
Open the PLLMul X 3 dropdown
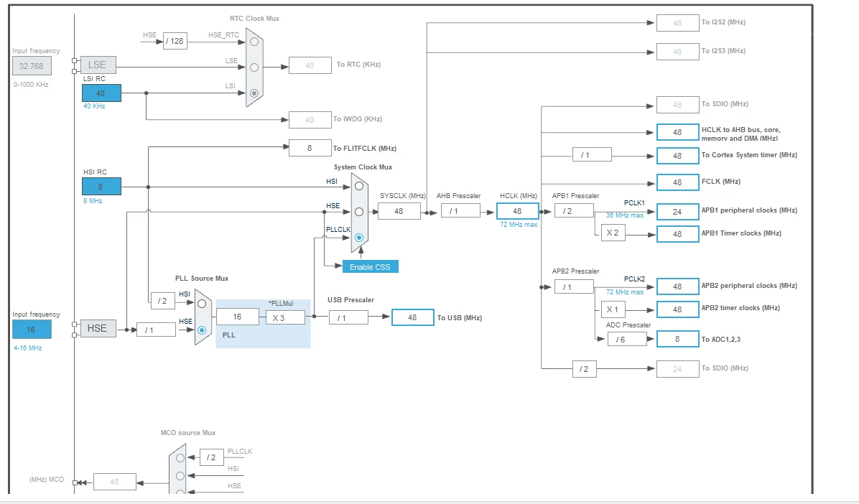click(285, 318)
